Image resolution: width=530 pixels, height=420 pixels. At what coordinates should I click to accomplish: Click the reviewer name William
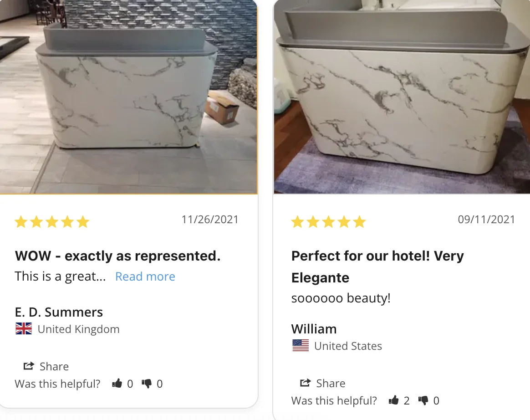(x=314, y=329)
